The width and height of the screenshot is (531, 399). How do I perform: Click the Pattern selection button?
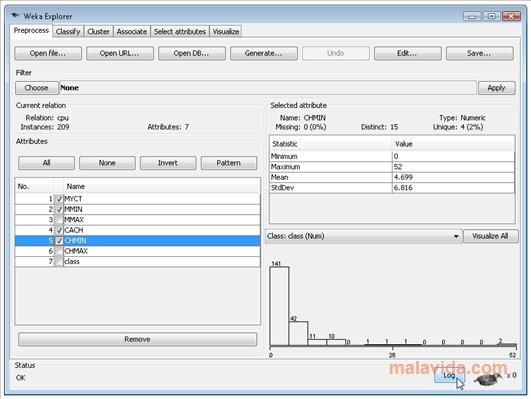coord(229,163)
